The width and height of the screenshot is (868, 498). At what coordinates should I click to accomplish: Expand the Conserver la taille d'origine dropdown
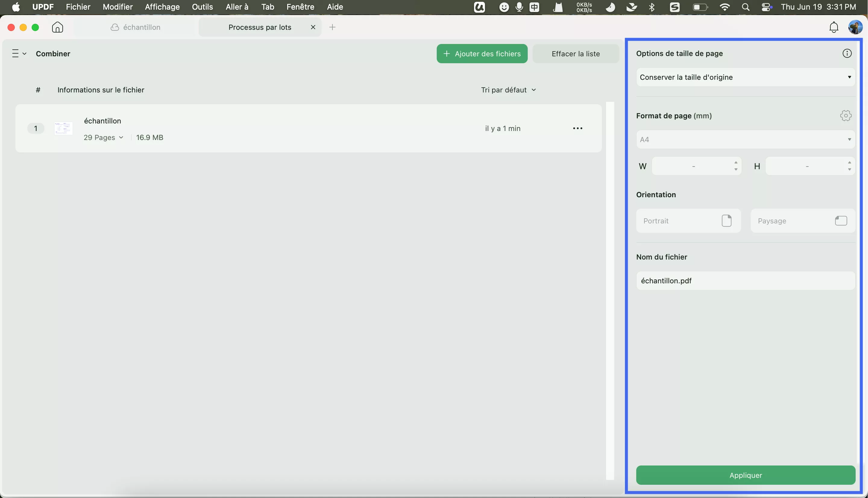[745, 77]
